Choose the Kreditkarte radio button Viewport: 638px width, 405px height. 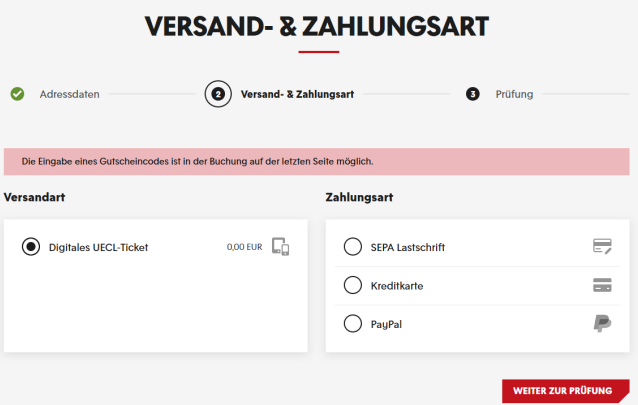pyautogui.click(x=352, y=285)
